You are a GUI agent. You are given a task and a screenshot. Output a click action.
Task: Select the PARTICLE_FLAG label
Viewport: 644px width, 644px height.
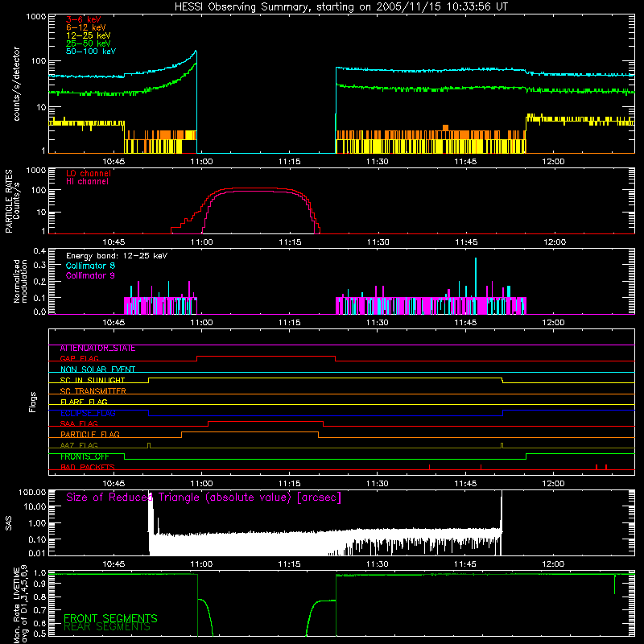90,435
